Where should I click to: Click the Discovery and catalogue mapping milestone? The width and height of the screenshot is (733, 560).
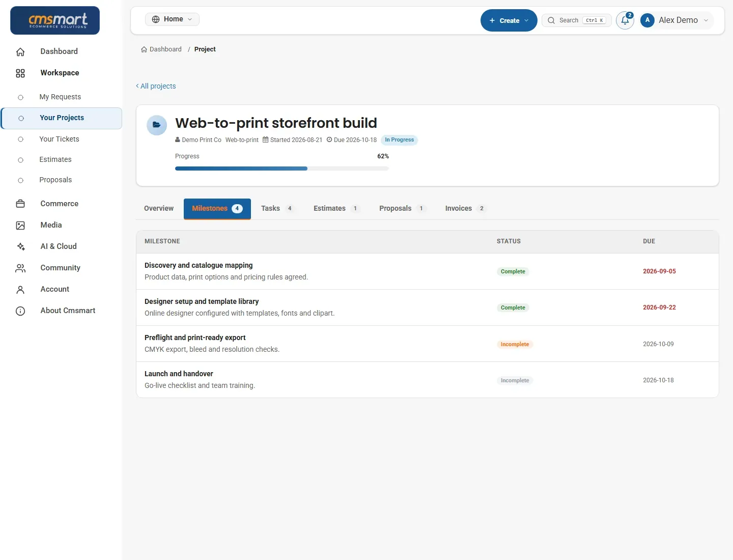coord(199,265)
